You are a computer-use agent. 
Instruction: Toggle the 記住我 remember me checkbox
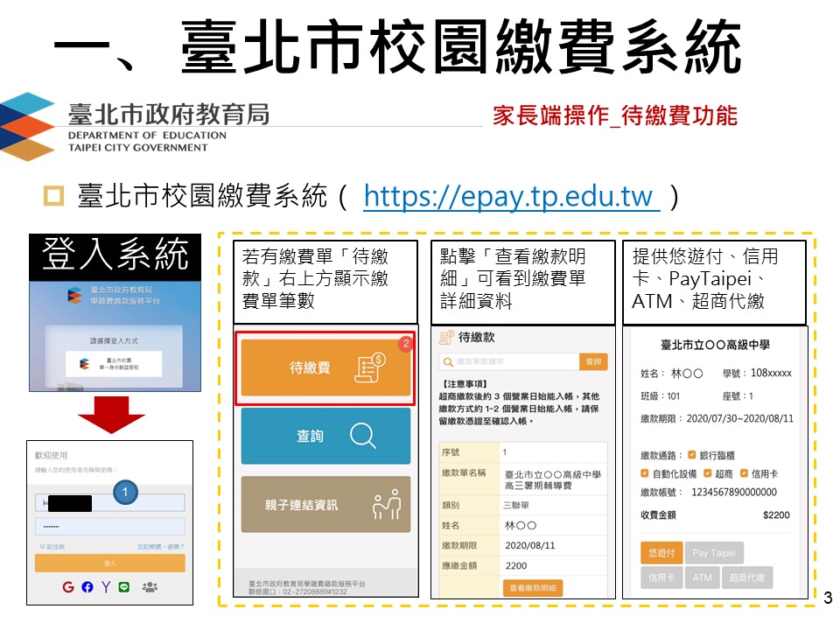40,546
